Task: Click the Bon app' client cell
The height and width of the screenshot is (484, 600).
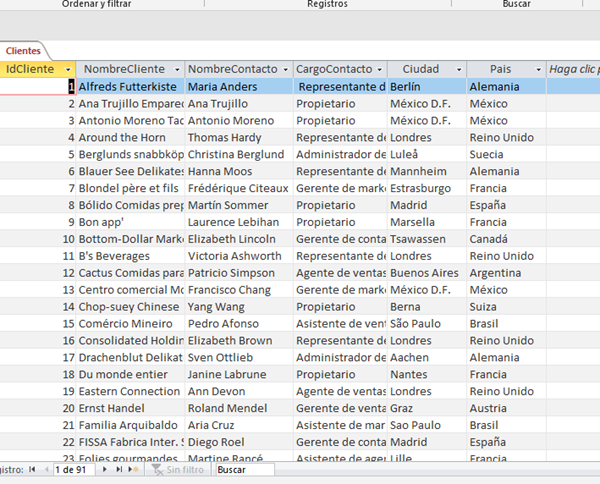Action: 130,222
